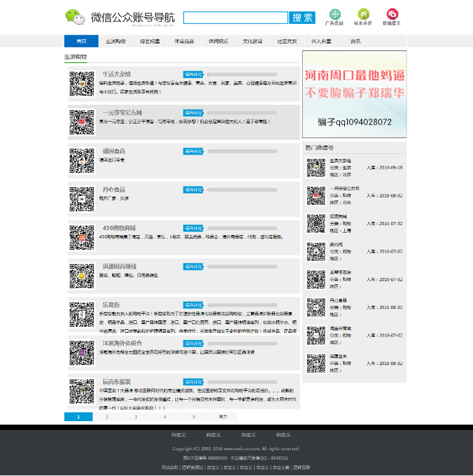Click the rating bar of 丹心食品
Image resolution: width=473 pixels, height=476 pixels.
(x=242, y=190)
